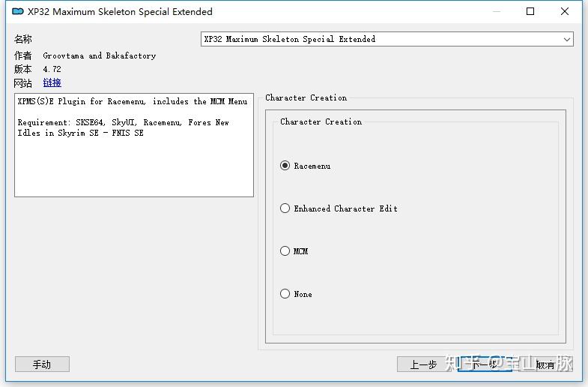Minimize the installer window
588x387 pixels.
pyautogui.click(x=497, y=11)
